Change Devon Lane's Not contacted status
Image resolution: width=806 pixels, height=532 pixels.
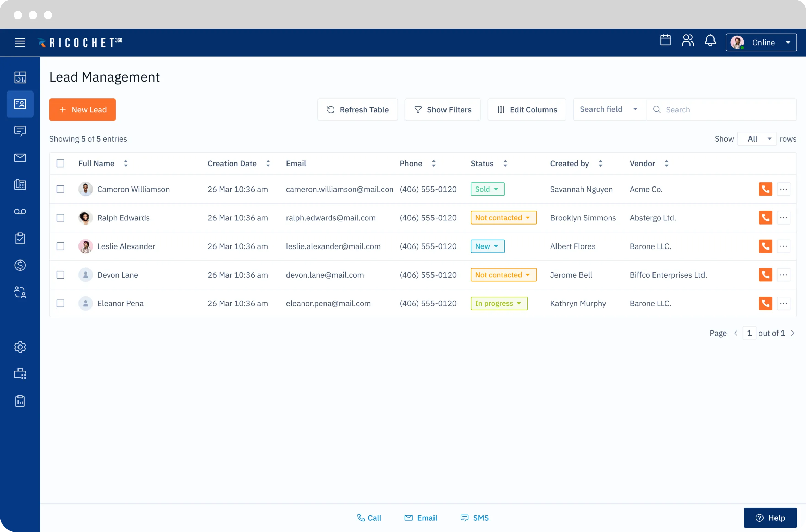pyautogui.click(x=503, y=275)
